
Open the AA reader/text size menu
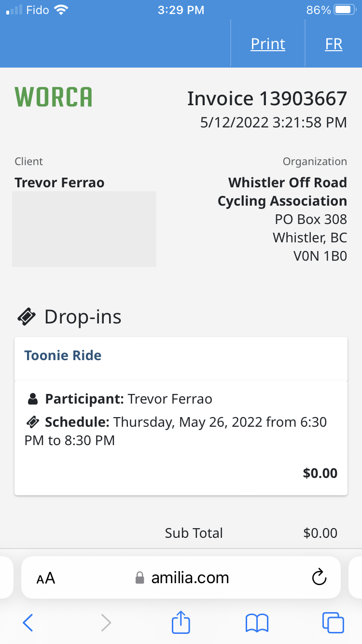tap(46, 578)
